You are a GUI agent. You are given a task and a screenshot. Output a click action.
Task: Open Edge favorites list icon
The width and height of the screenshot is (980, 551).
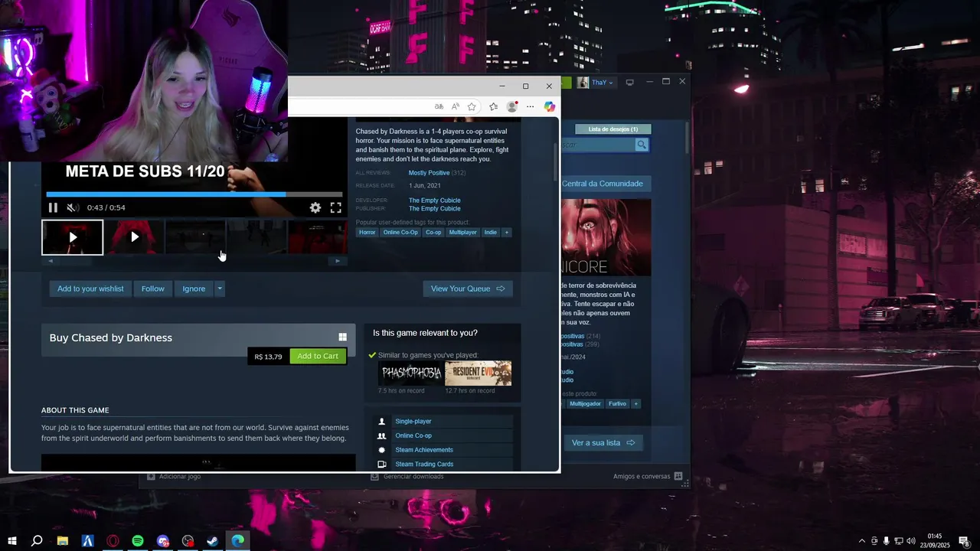pos(494,106)
